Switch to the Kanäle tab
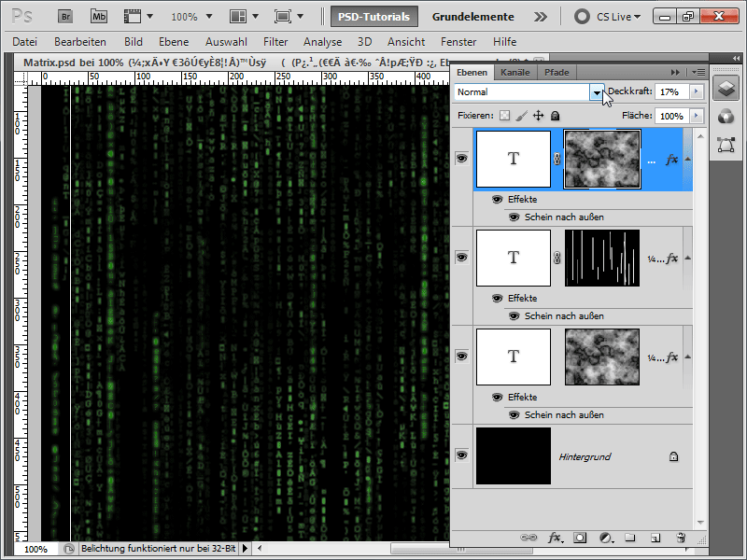This screenshot has width=747, height=560. tap(515, 73)
